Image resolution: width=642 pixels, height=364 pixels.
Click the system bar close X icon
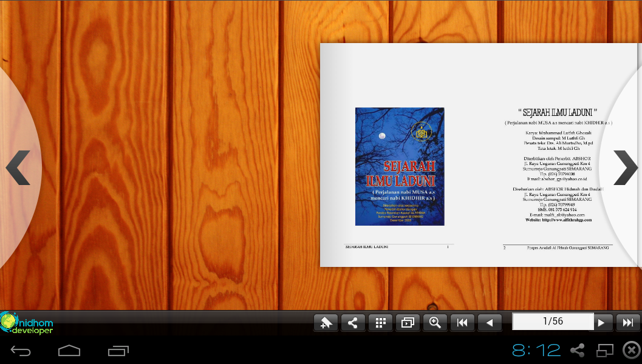632,351
